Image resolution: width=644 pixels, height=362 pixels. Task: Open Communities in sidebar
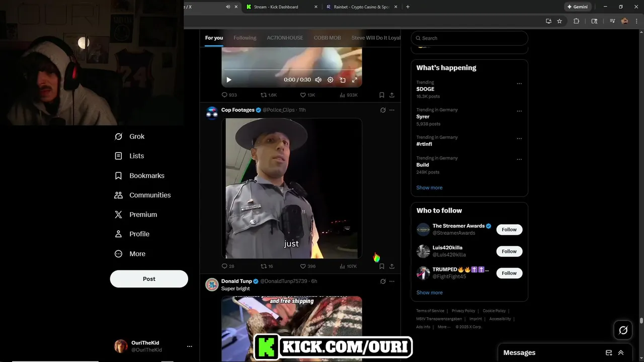coord(143,195)
